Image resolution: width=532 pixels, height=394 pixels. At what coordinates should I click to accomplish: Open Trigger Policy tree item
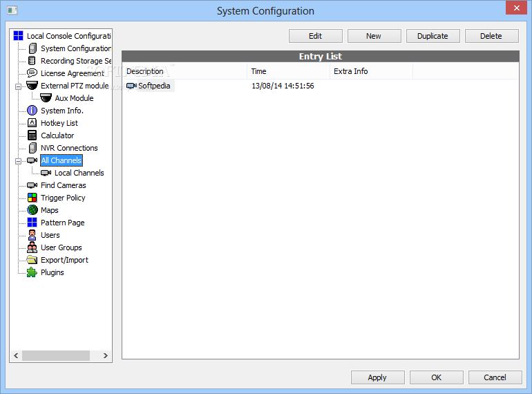(x=63, y=198)
